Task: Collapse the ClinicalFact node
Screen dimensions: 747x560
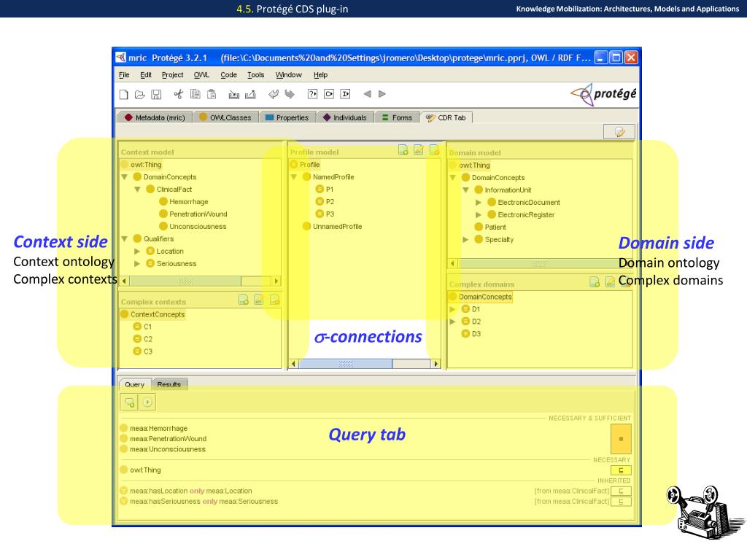Action: [x=137, y=190]
